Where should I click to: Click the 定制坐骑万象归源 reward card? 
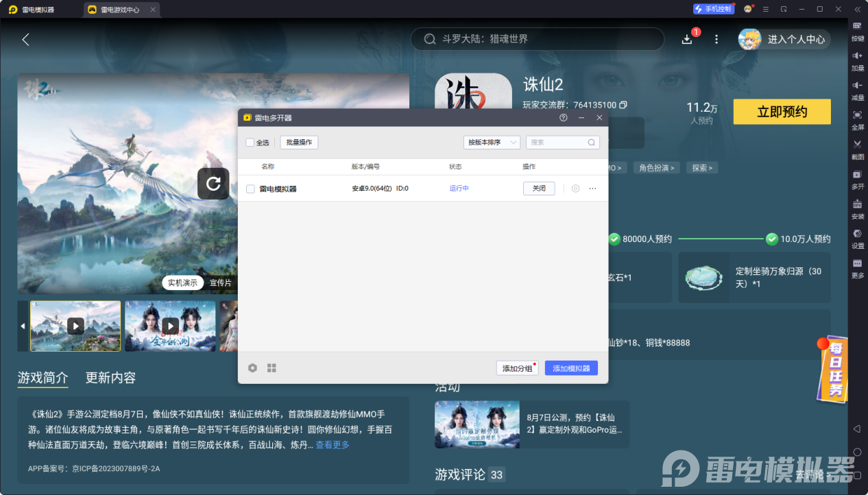pos(755,277)
